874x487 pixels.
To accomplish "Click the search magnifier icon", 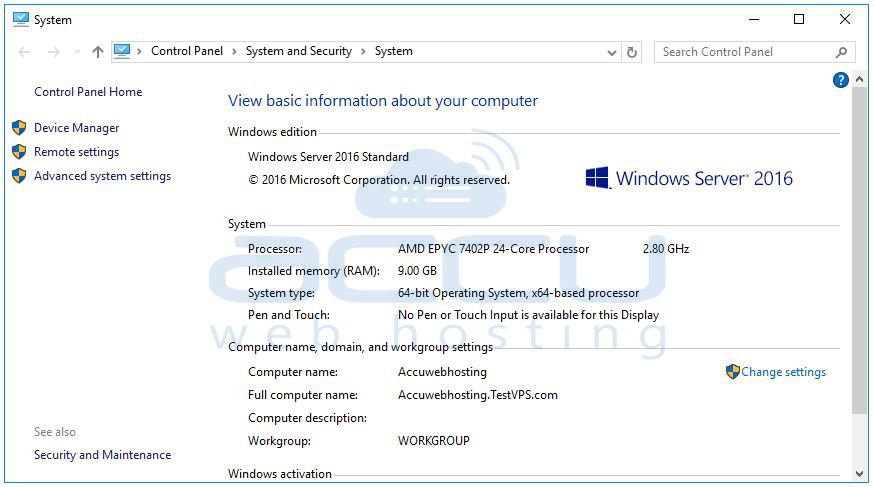I will [x=842, y=52].
